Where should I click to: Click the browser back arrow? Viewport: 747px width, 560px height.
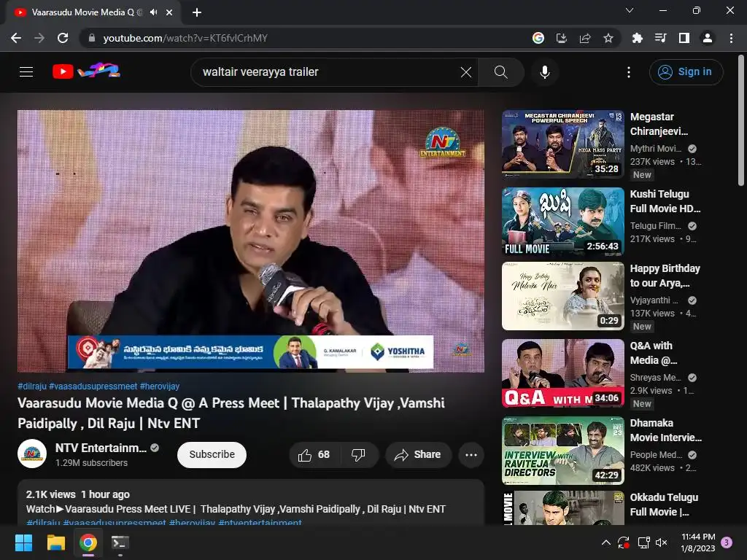(16, 38)
